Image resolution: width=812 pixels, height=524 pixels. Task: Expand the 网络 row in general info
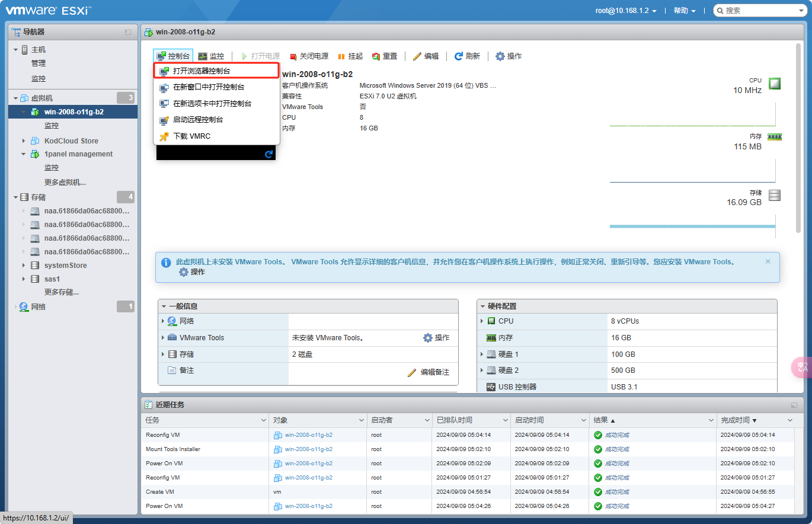pos(163,321)
